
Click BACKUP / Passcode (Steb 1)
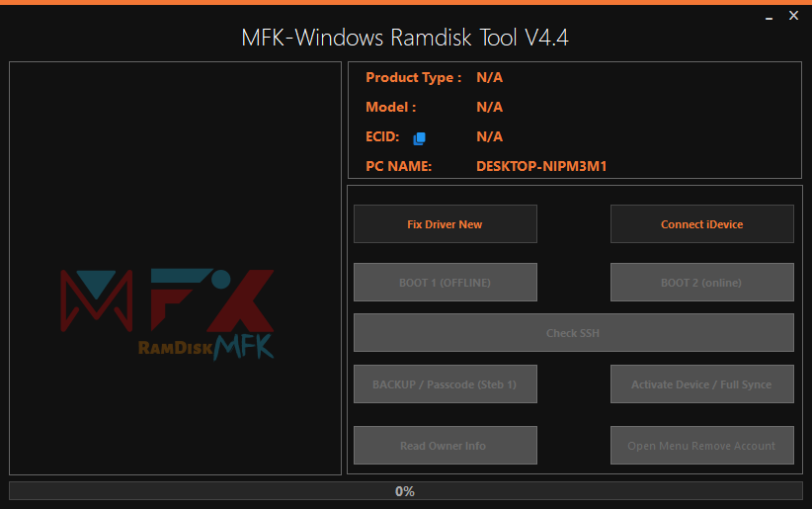click(x=446, y=384)
